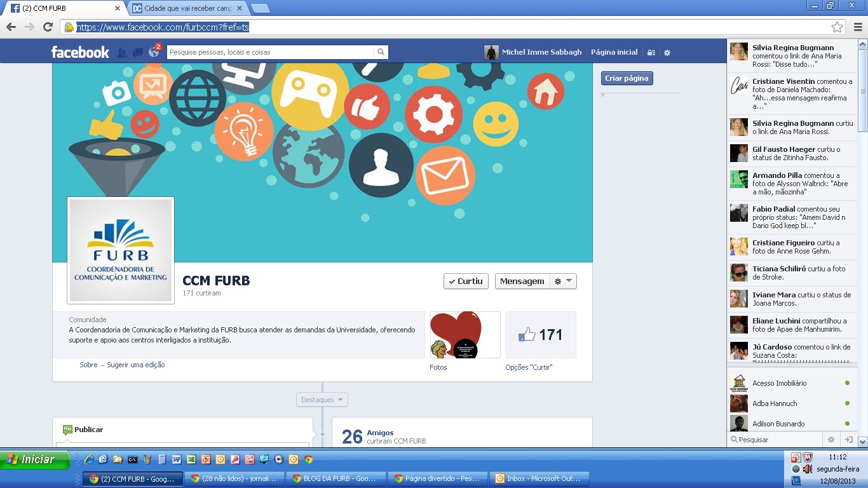868x488 pixels.
Task: Click Silvia Regina Bugmann comentou ticker entry
Action: tap(792, 56)
